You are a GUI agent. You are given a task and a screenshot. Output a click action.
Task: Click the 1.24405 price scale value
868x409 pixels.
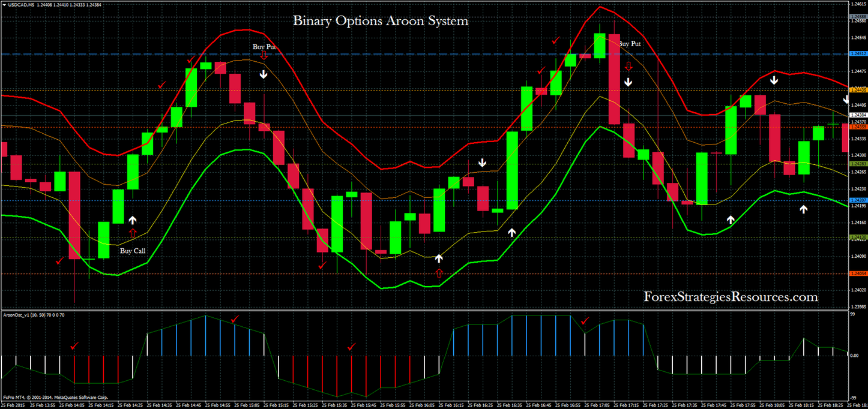tap(859, 105)
